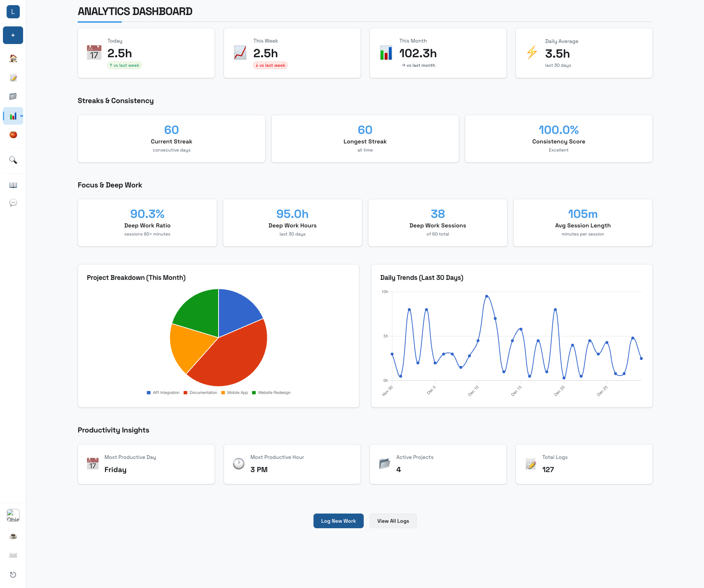Viewport: 704px width, 588px height.
Task: Select the coffee cup icon in sidebar
Action: click(13, 536)
